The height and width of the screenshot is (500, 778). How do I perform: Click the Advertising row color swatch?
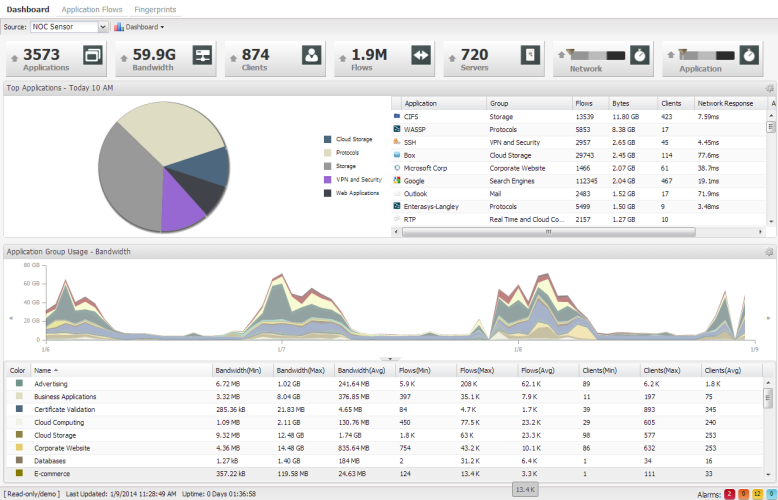19,383
